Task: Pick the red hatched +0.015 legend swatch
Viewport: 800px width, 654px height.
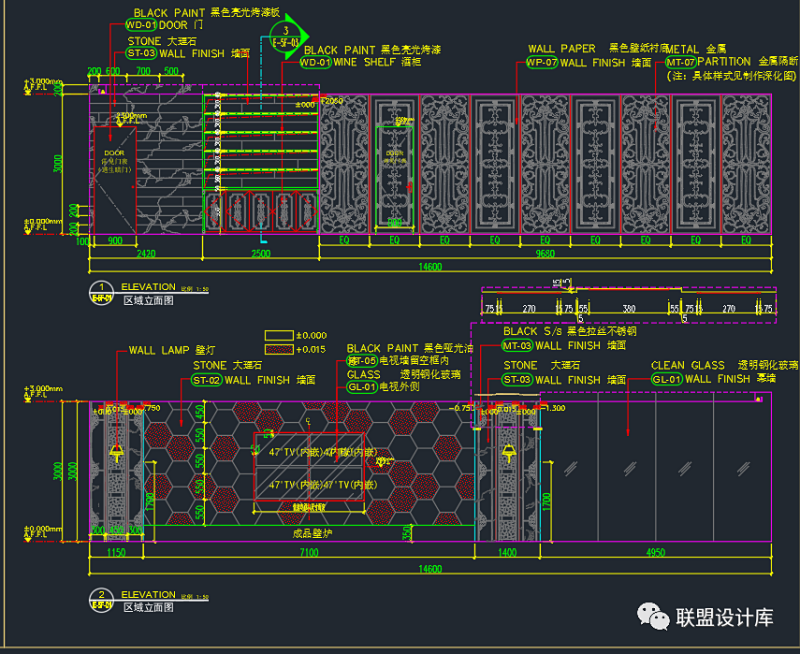Action: 279,350
